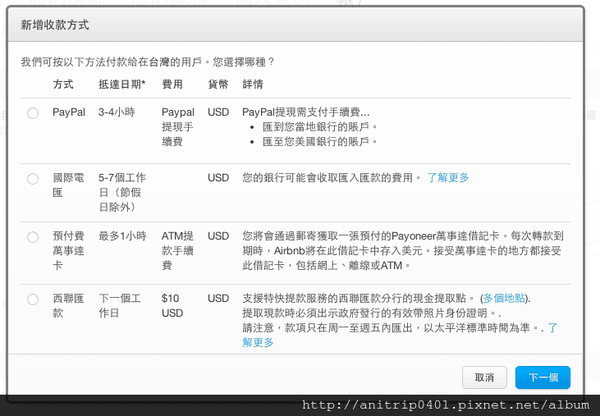Click the 西聯匯款 method name text
Image resolution: width=600 pixels, height=416 pixels.
68,305
